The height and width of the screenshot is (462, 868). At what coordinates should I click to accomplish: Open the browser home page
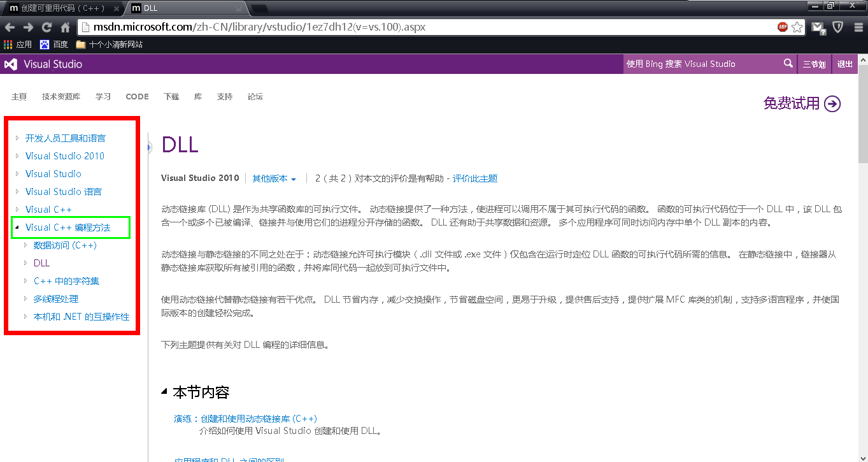coord(65,27)
